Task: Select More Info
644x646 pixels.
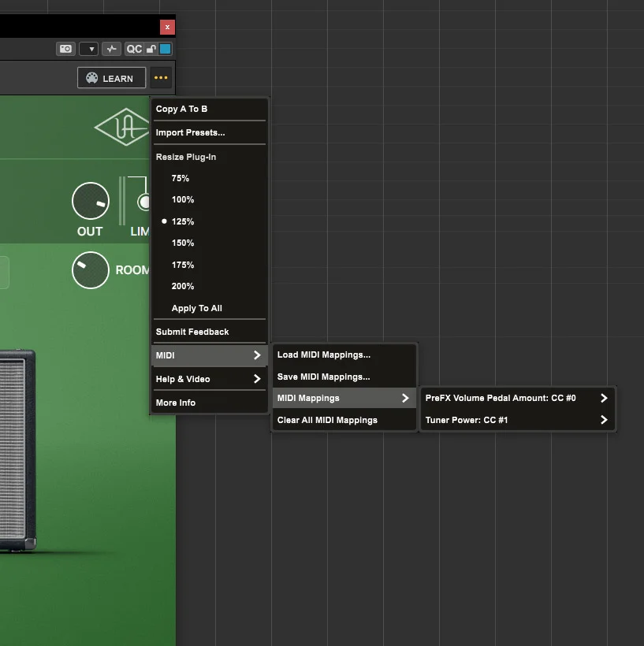Action: click(x=210, y=403)
